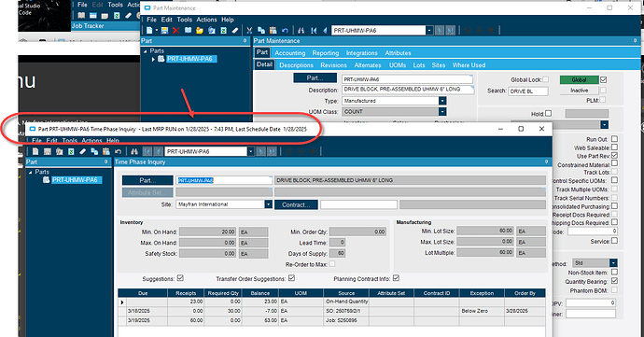Uncheck Transfer Order Suggestions checkbox
The image size is (644, 337).
pyautogui.click(x=291, y=278)
